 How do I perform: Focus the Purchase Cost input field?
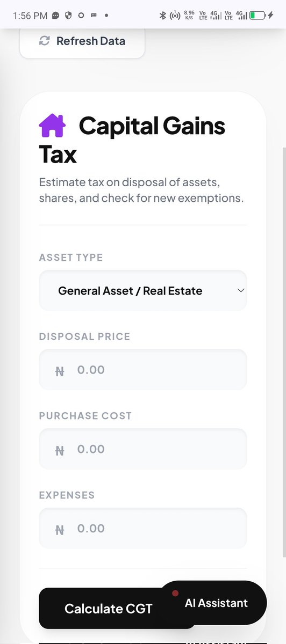click(143, 449)
